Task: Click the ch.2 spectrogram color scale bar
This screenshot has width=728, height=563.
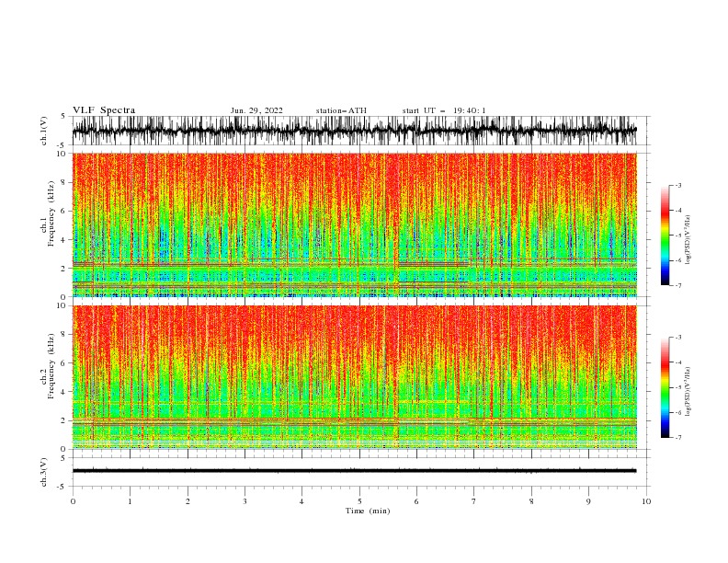Action: (665, 387)
